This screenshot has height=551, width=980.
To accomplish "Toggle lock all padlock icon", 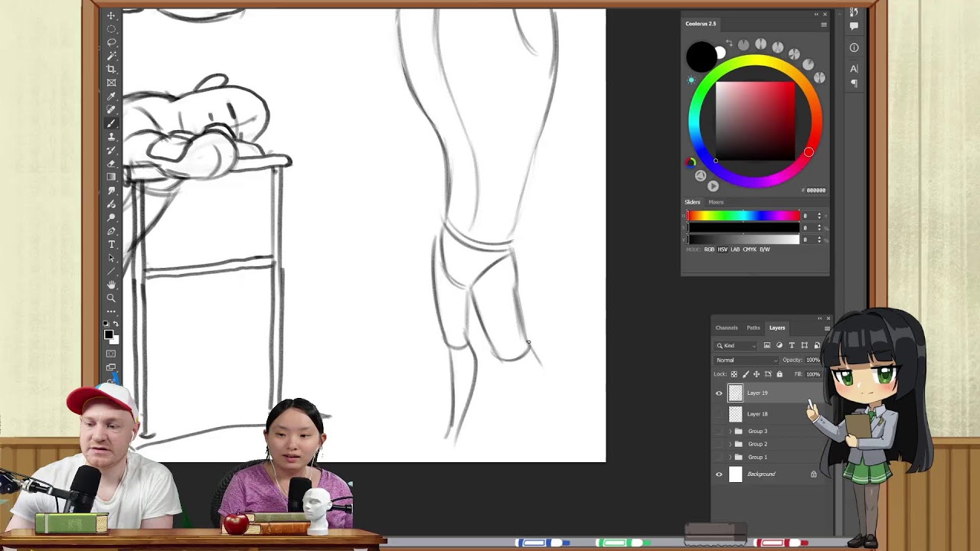I will point(779,374).
